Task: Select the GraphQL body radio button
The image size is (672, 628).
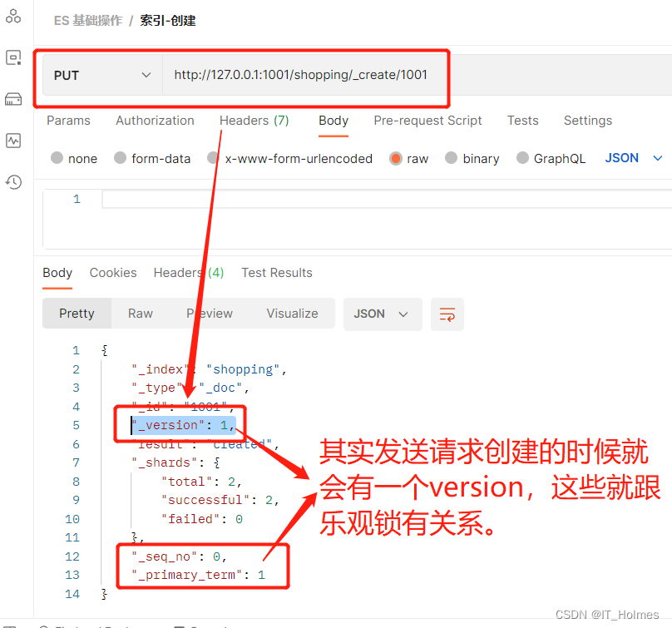Action: [x=522, y=158]
